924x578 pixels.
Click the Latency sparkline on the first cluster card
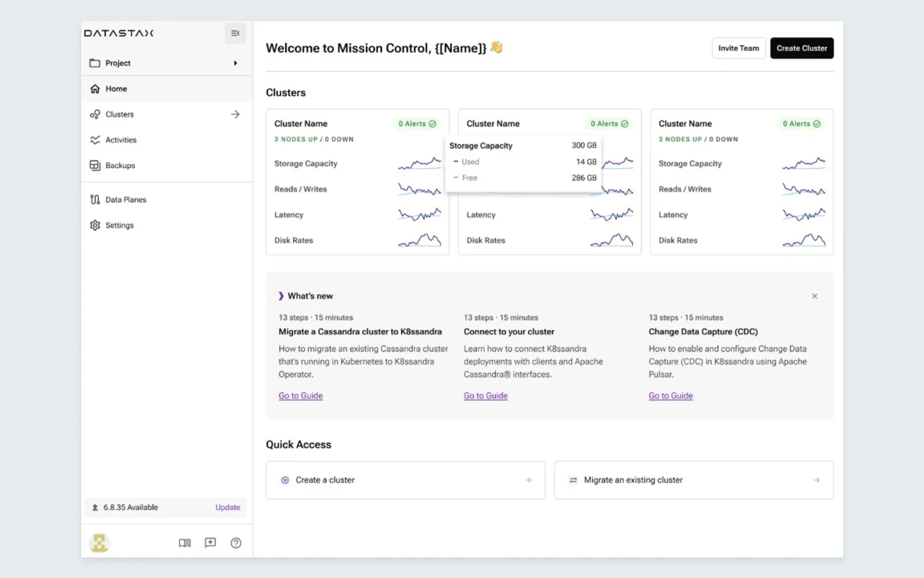pyautogui.click(x=419, y=215)
